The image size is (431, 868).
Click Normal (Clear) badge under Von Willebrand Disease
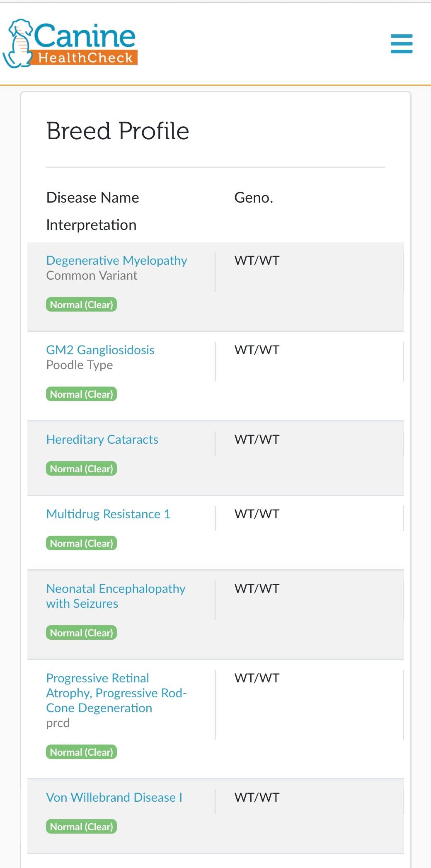point(81,827)
